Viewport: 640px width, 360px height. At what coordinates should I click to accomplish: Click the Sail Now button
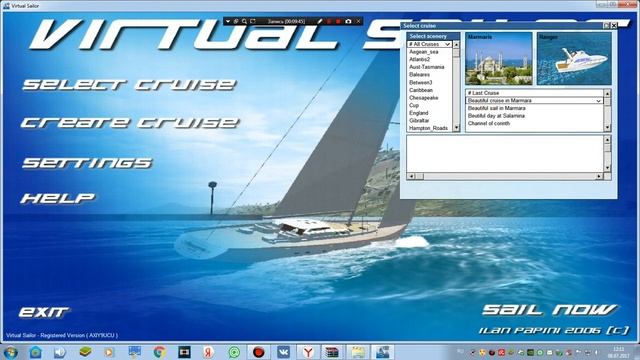[x=550, y=310]
